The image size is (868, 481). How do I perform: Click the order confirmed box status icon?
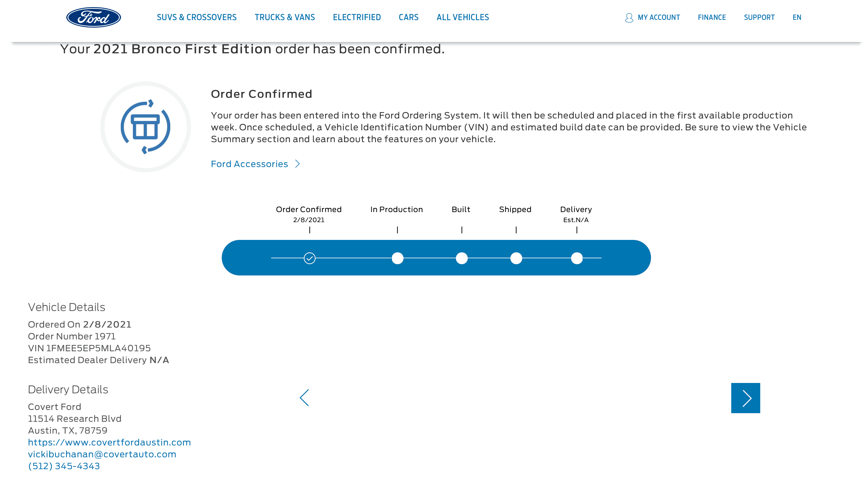(146, 127)
